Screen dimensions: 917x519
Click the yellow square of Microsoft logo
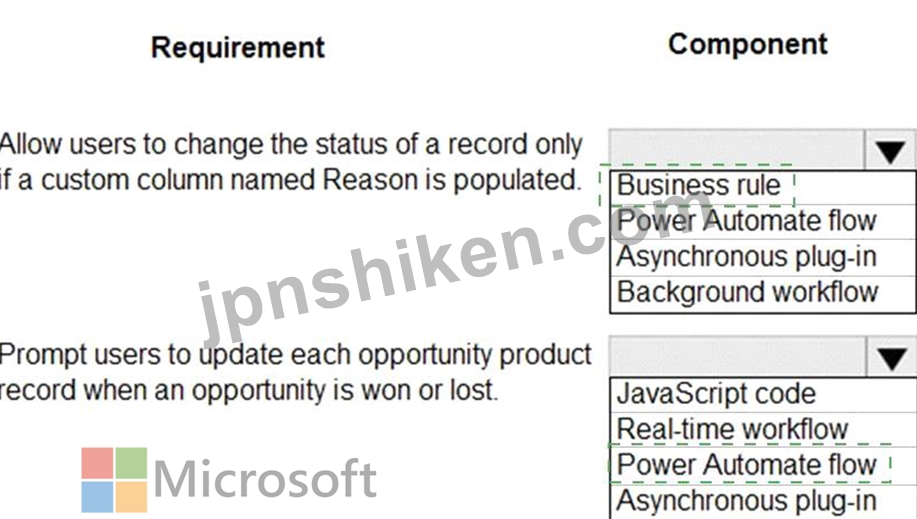tap(131, 497)
